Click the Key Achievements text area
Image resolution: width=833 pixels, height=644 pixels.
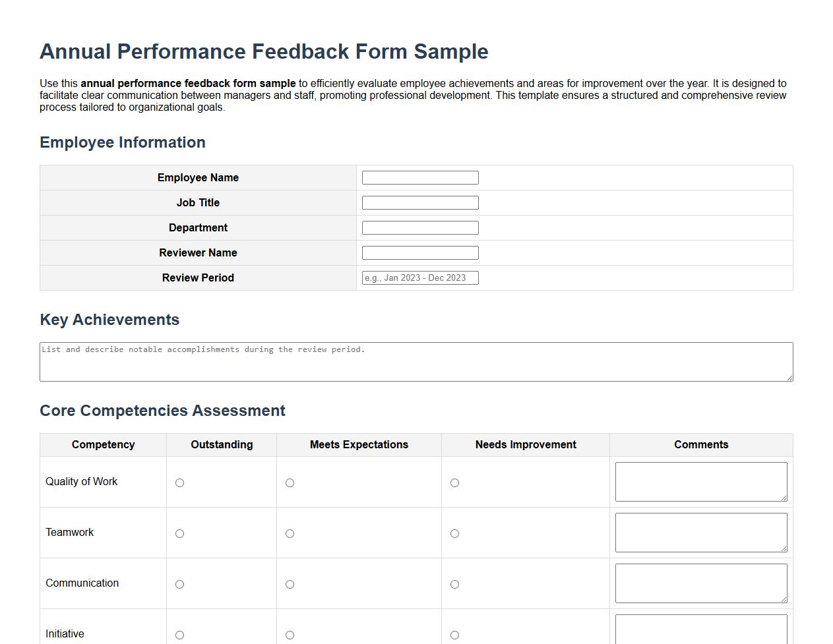[x=416, y=361]
